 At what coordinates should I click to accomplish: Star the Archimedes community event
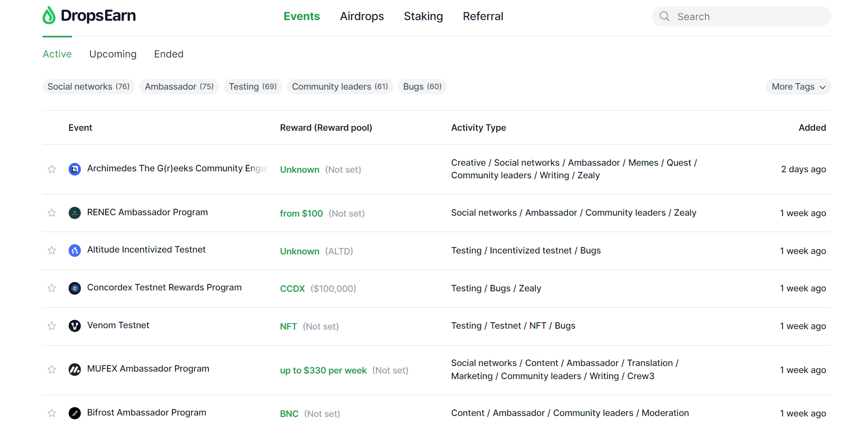click(x=52, y=169)
